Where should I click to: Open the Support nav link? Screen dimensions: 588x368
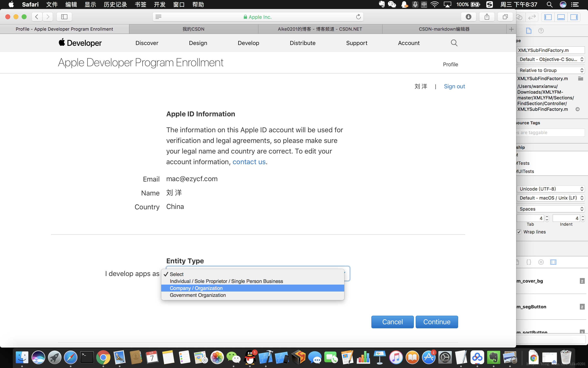pyautogui.click(x=357, y=43)
